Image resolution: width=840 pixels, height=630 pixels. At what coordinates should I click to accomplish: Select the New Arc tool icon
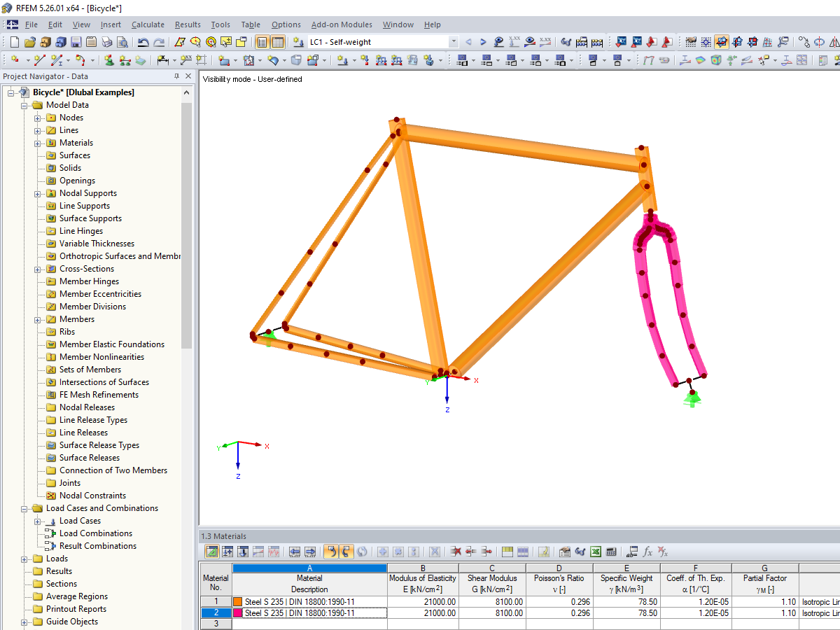(80, 60)
